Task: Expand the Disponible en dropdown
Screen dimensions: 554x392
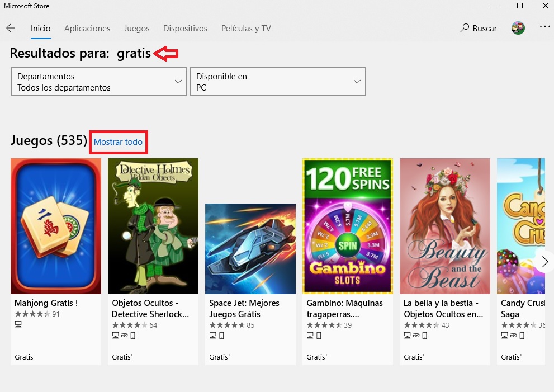Action: tap(278, 82)
